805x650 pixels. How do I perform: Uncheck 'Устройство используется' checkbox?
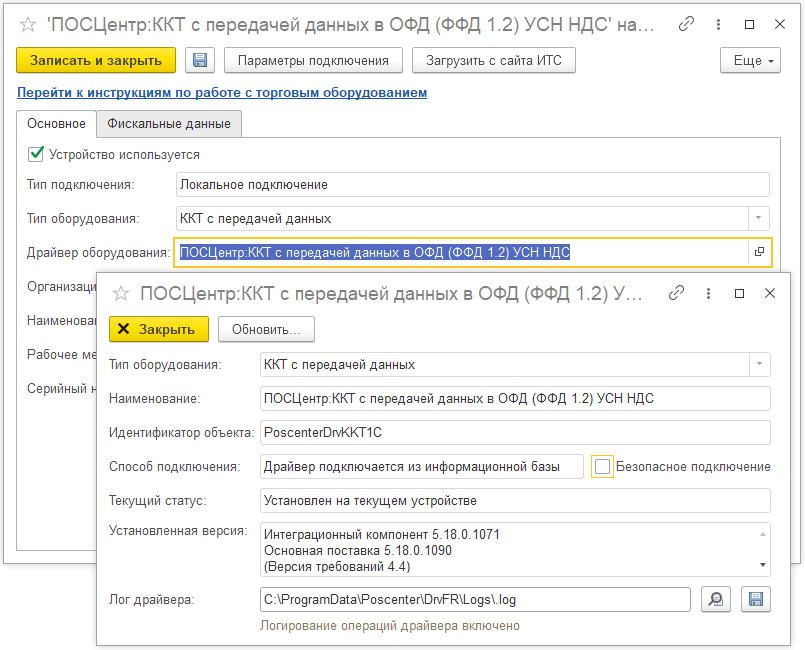coord(36,154)
